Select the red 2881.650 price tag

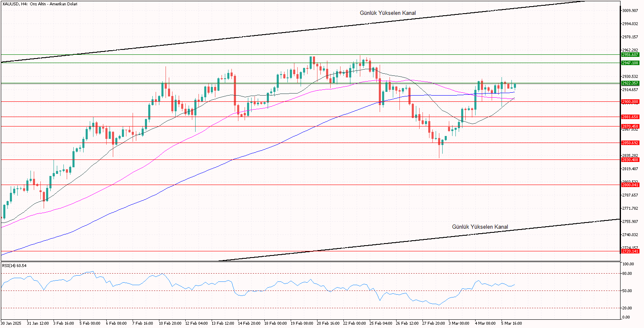630,117
